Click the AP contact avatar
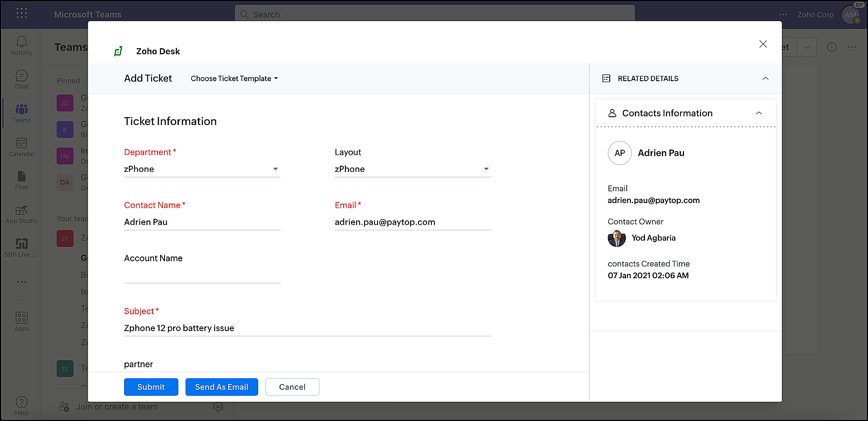This screenshot has height=421, width=868. click(x=620, y=153)
